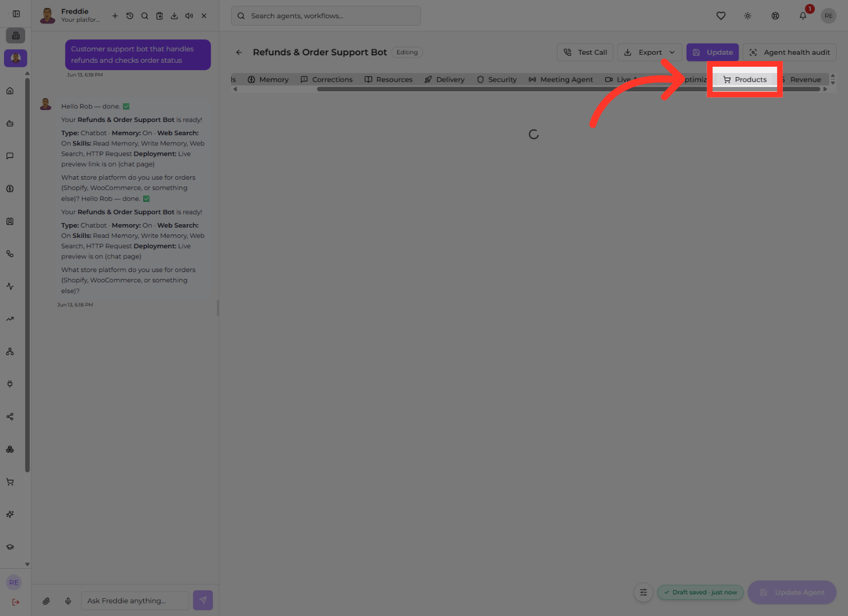The height and width of the screenshot is (616, 848).
Task: Open notifications bell
Action: 803,16
